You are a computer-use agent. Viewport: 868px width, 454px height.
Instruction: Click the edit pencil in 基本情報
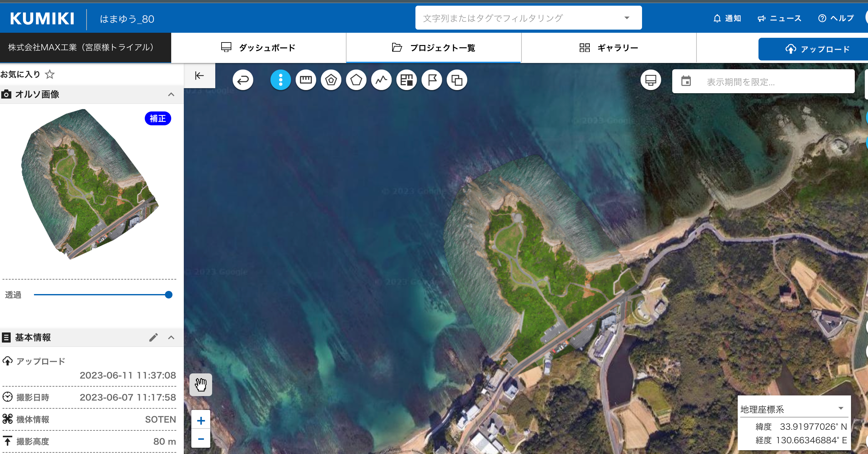[153, 338]
